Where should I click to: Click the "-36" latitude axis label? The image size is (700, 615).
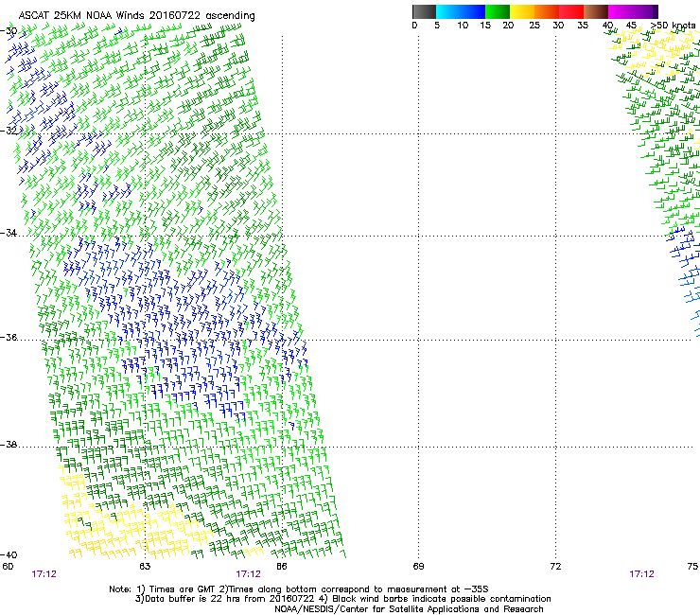click(9, 337)
